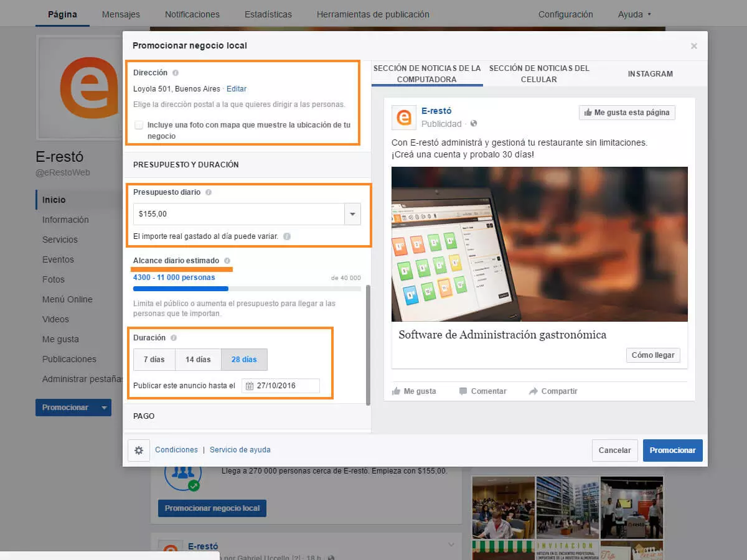Screen dimensions: 747x560
Task: Open the calendar icon in date field
Action: 250,386
